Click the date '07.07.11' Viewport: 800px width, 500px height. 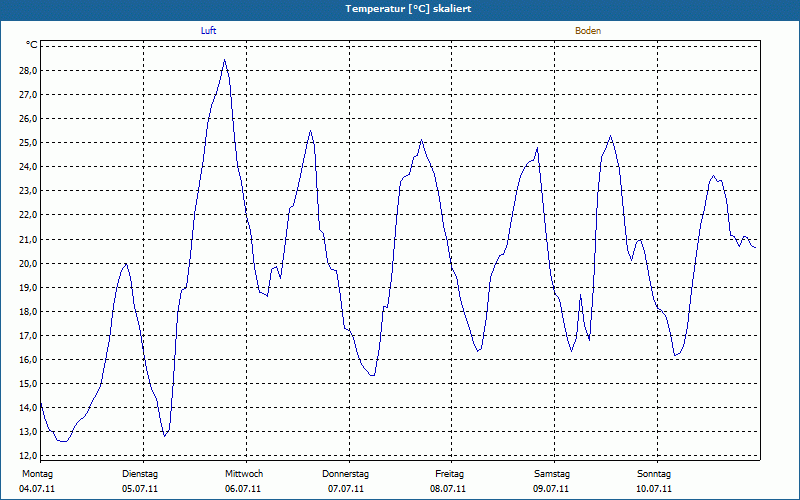[346, 489]
